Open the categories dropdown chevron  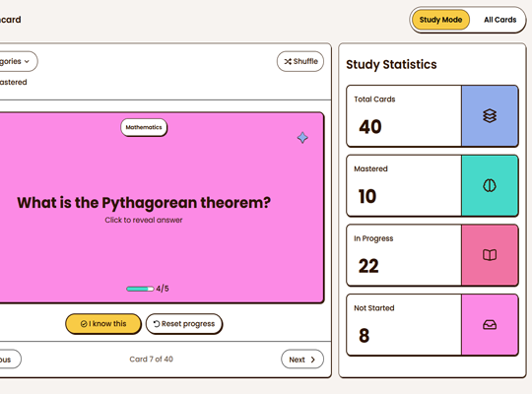[x=27, y=61]
